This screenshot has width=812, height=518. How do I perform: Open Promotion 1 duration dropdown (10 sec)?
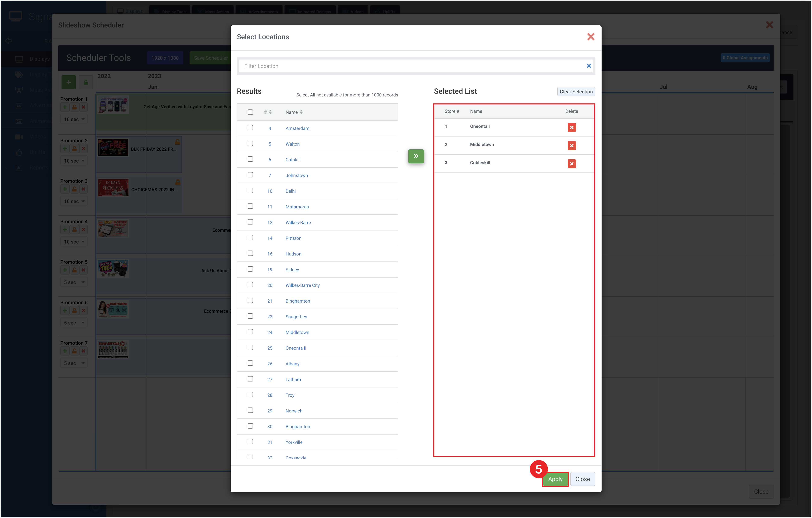pyautogui.click(x=74, y=119)
